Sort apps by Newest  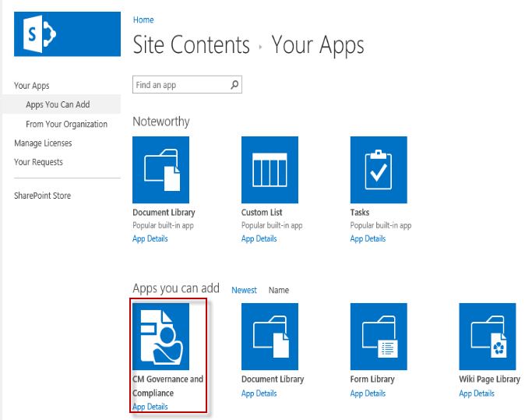pos(244,290)
